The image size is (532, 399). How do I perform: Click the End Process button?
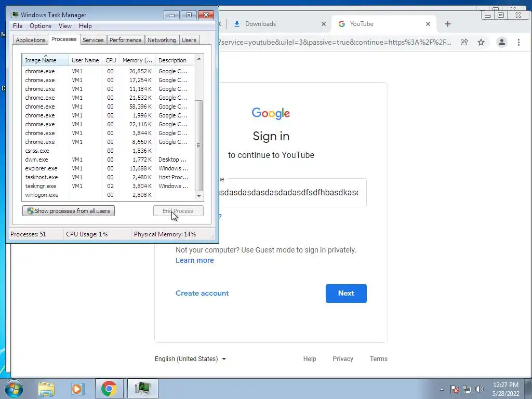[x=178, y=211]
